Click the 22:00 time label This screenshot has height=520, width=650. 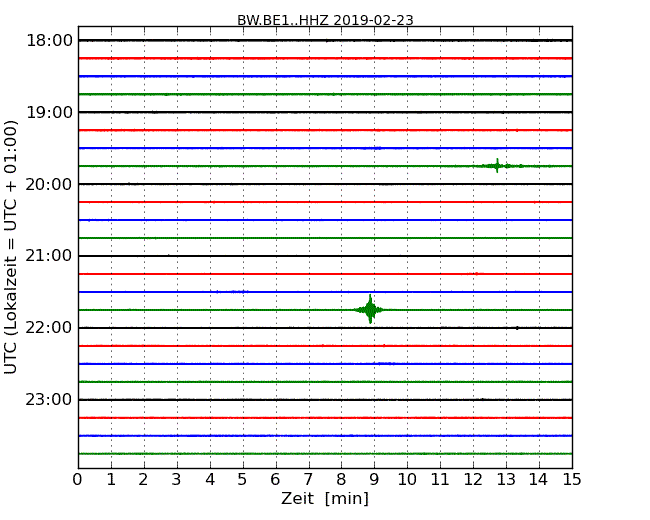(49, 328)
